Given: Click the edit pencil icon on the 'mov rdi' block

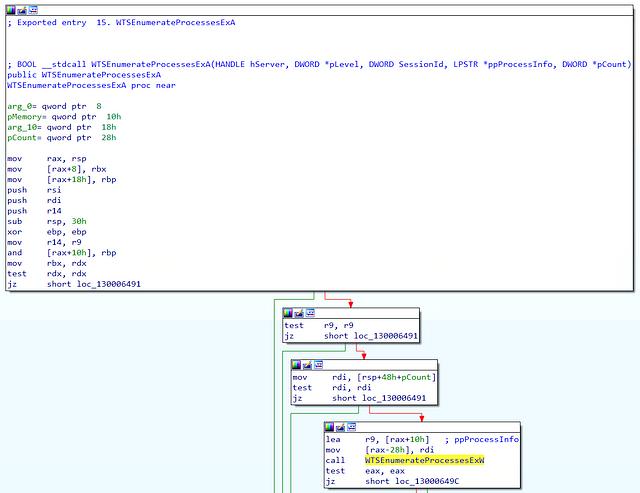Looking at the screenshot, I should 307,365.
